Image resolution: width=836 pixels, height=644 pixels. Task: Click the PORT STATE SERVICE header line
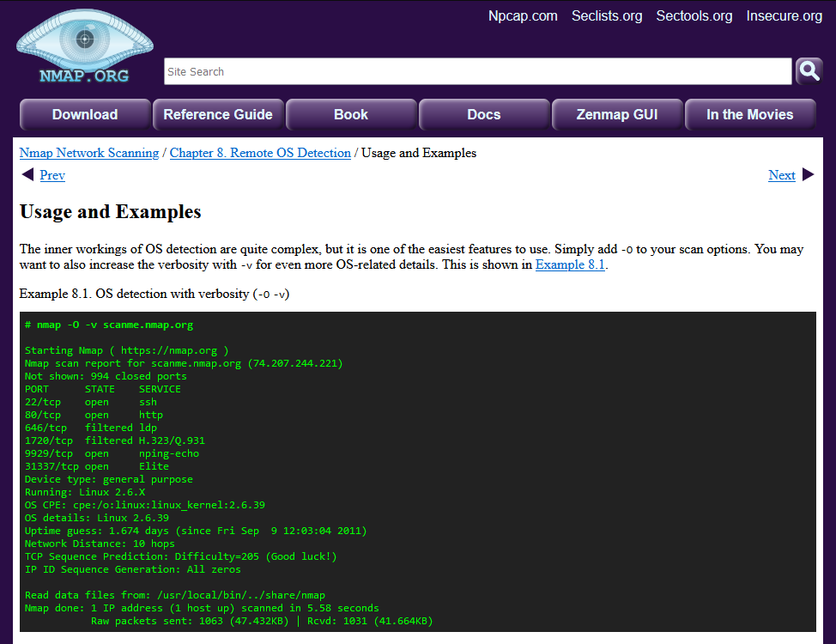(x=102, y=389)
